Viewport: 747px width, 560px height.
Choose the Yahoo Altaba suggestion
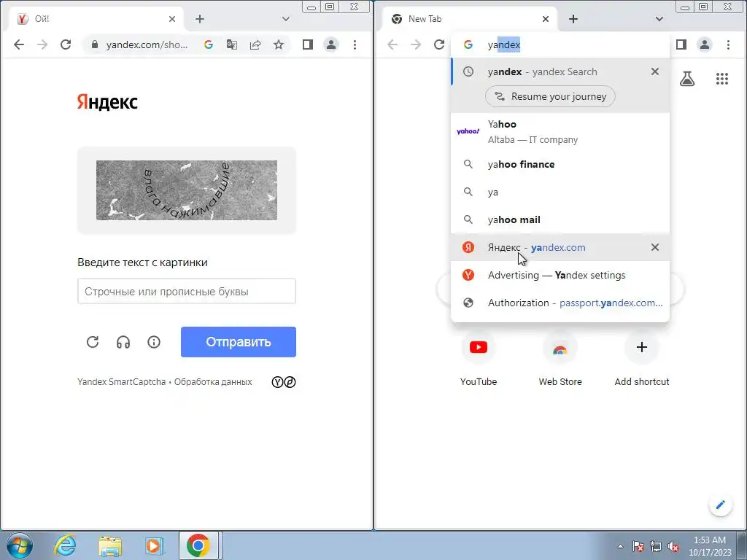click(560, 131)
